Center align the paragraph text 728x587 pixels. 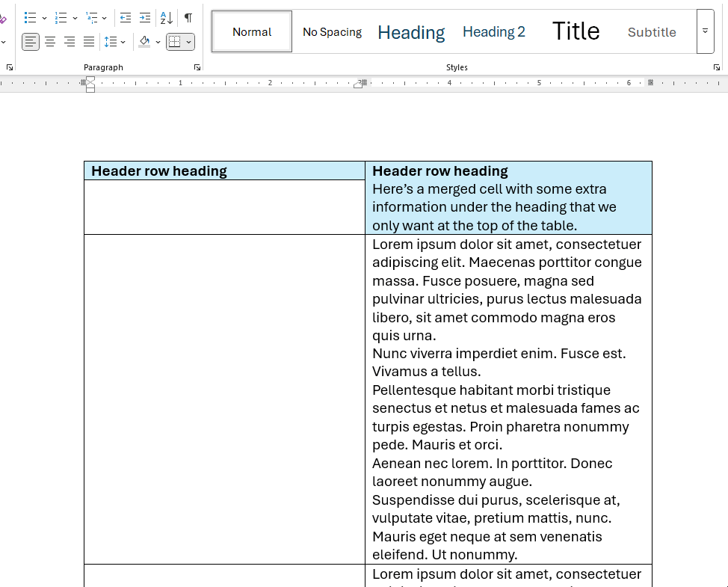tap(50, 42)
